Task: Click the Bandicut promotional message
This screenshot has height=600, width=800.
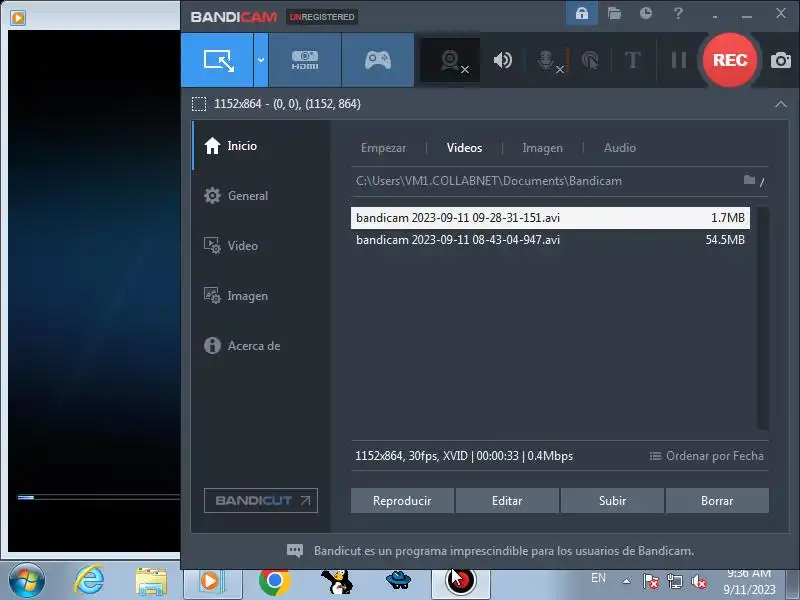Action: click(504, 551)
